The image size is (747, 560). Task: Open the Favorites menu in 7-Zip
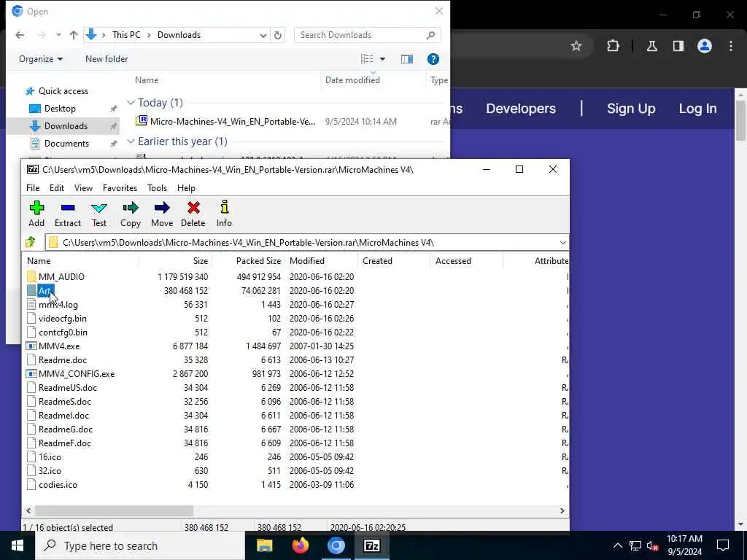tap(120, 188)
